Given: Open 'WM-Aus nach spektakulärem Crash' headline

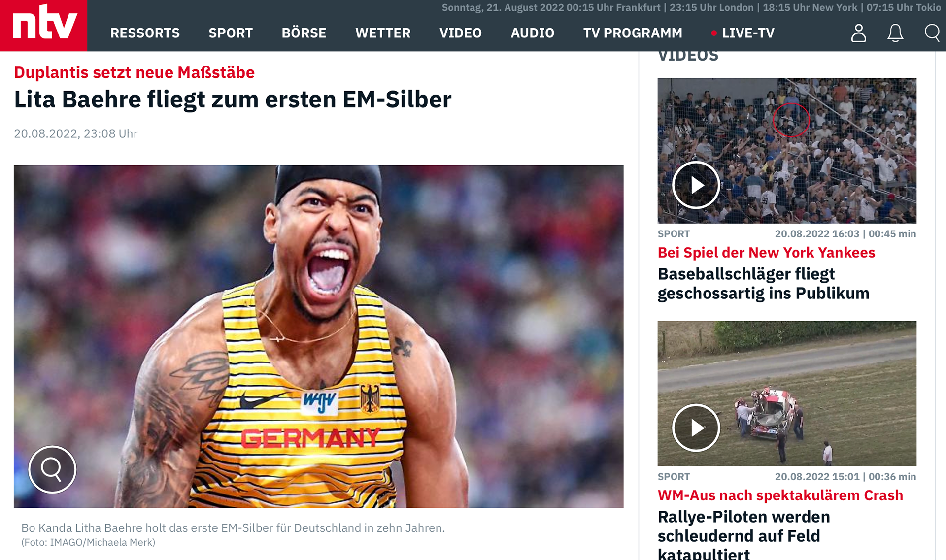Looking at the screenshot, I should tap(780, 495).
